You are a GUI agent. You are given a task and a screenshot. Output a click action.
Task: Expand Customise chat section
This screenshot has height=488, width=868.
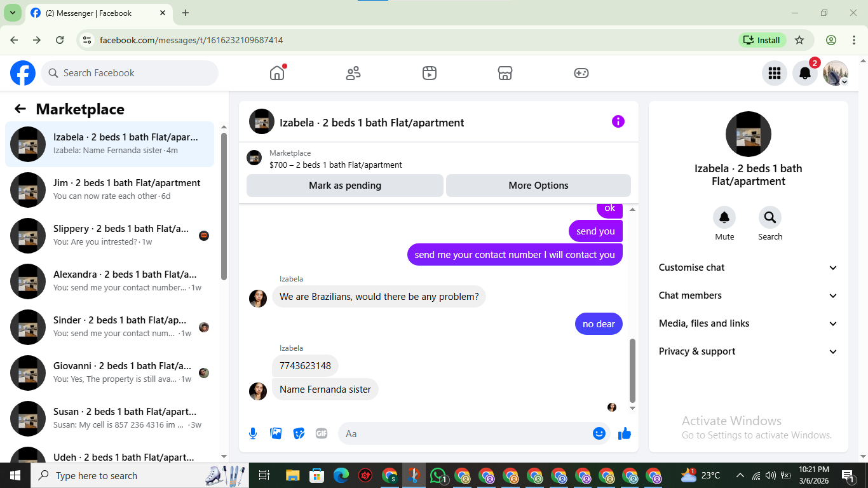(x=748, y=268)
